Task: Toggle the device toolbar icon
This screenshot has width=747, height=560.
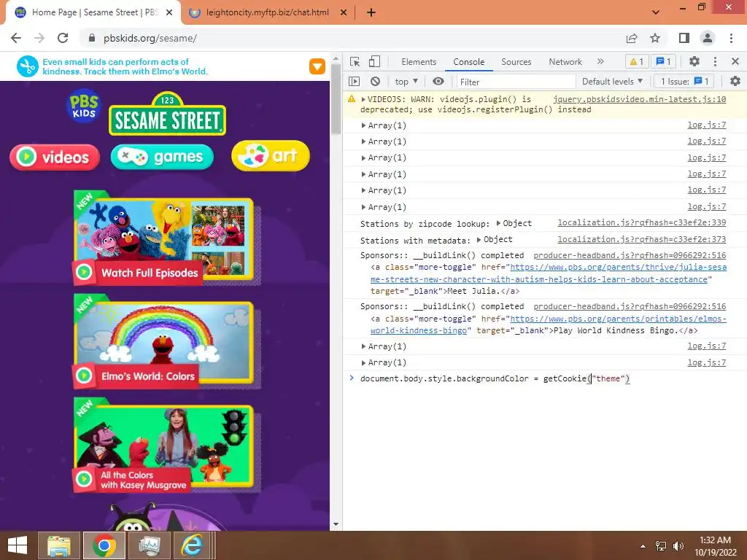Action: point(374,61)
